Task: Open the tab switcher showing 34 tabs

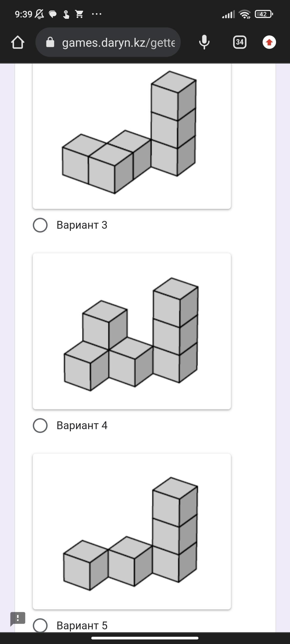Action: click(240, 42)
